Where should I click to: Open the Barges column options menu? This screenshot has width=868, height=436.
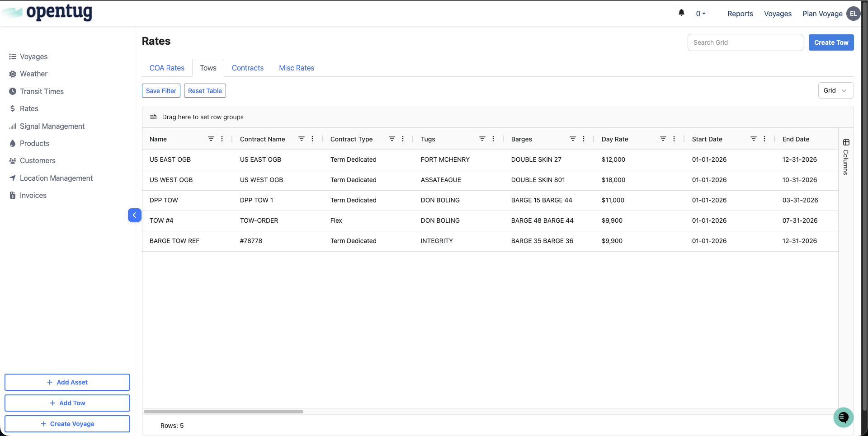584,139
